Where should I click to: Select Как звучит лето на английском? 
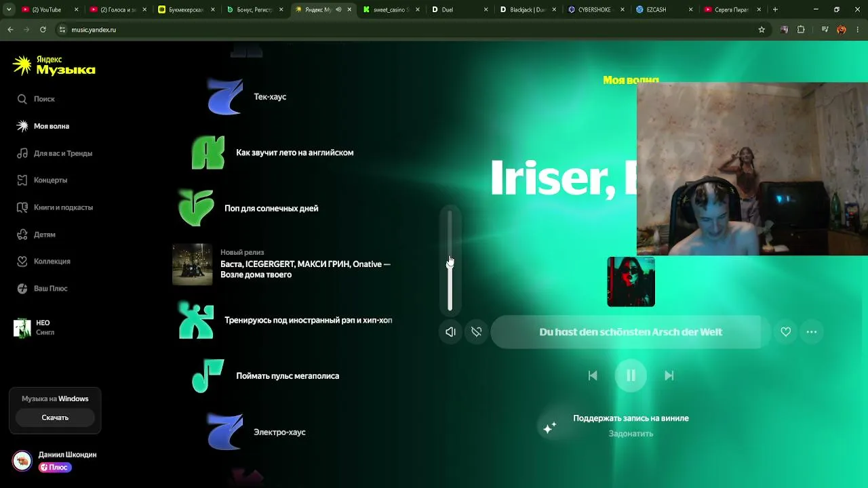point(294,152)
